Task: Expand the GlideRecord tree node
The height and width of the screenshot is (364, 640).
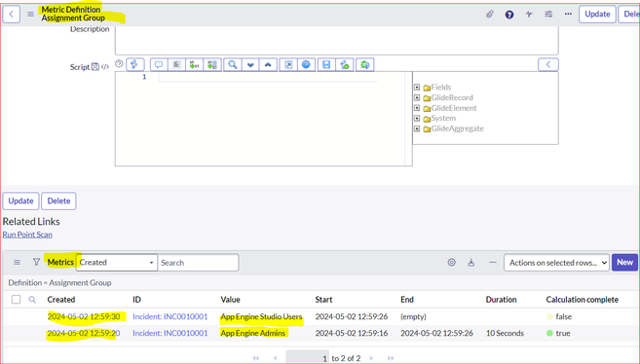Action: coord(417,97)
